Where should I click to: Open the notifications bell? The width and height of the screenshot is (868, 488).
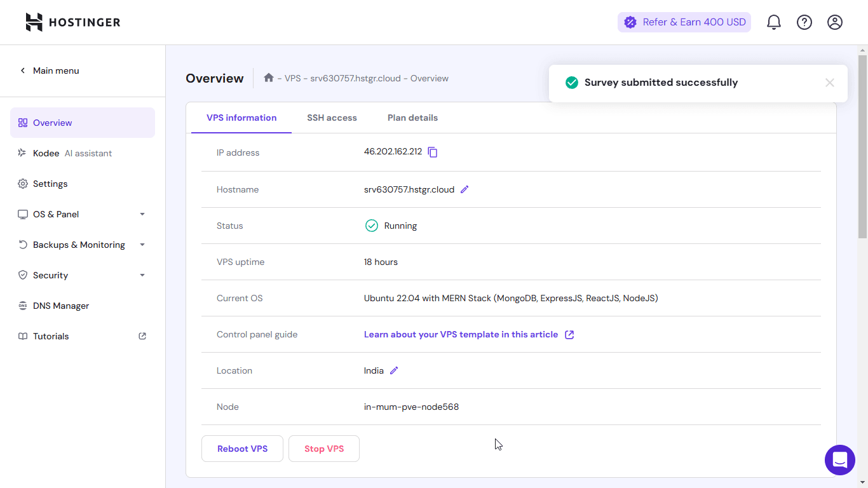point(773,22)
